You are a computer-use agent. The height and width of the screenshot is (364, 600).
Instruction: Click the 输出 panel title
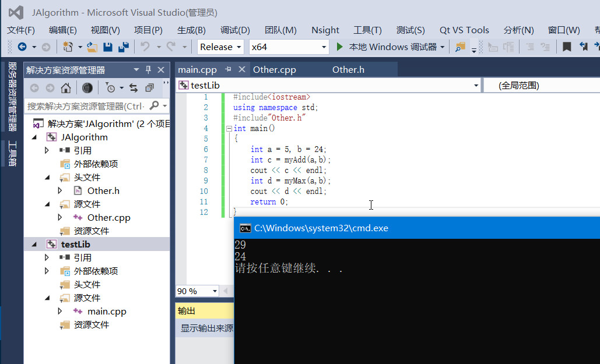pyautogui.click(x=187, y=311)
